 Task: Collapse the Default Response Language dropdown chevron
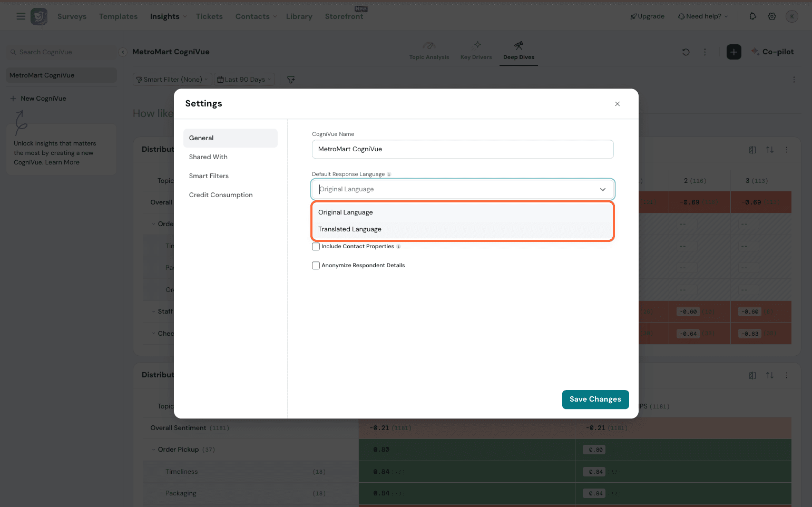(602, 190)
